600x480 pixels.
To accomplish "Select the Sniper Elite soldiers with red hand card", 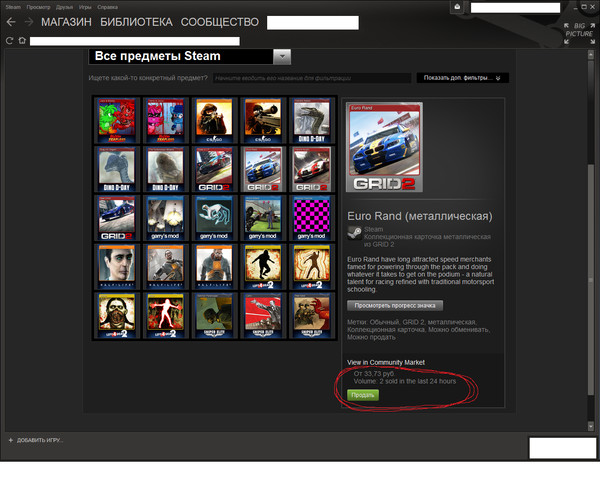I will [311, 316].
